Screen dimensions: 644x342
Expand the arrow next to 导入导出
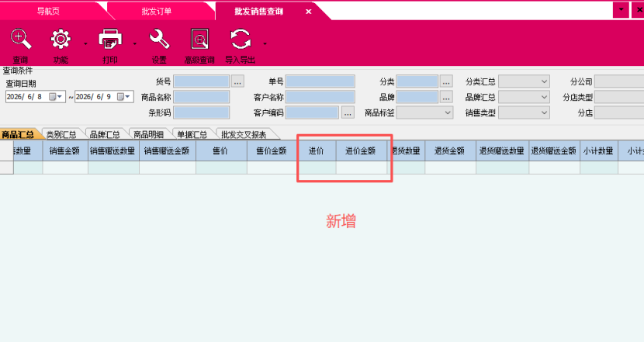click(x=265, y=43)
